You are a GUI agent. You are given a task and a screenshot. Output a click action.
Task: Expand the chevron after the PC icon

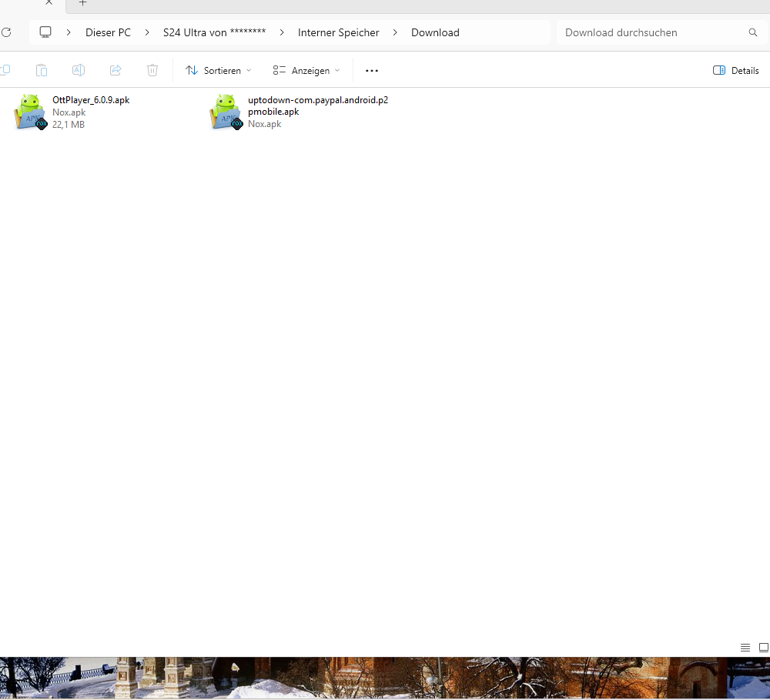tap(69, 32)
